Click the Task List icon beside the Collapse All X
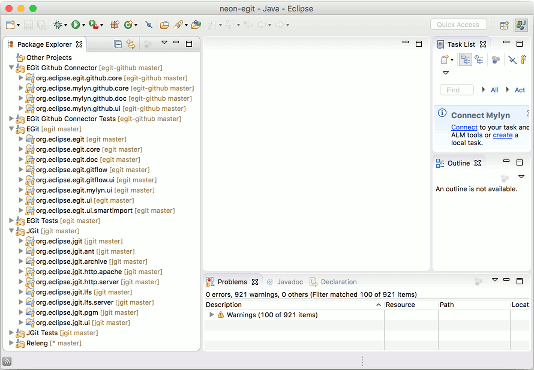534x370 pixels. [523, 60]
